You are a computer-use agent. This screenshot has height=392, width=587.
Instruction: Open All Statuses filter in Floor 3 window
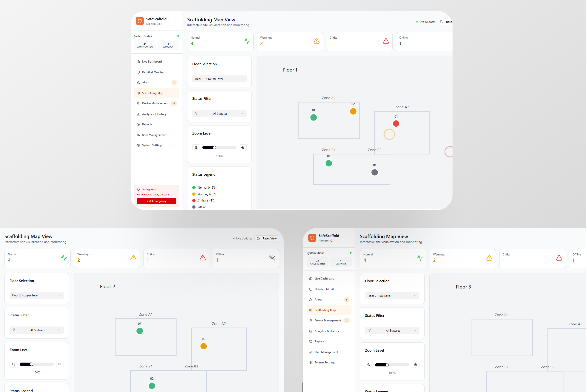392,331
